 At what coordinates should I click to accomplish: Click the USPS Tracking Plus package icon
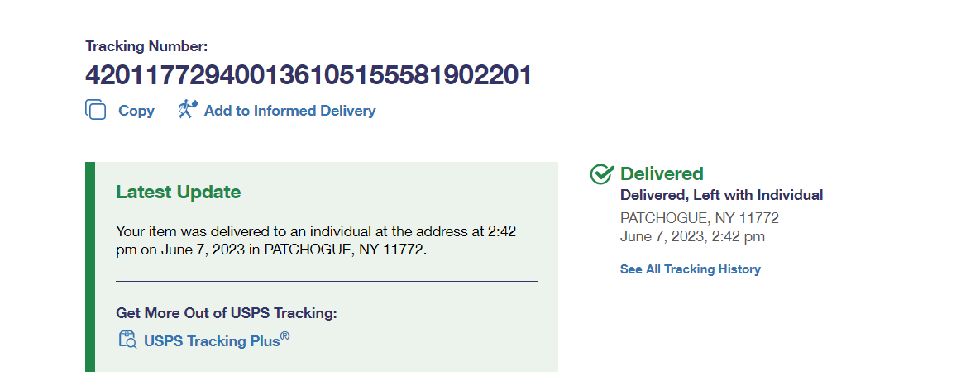tap(127, 340)
